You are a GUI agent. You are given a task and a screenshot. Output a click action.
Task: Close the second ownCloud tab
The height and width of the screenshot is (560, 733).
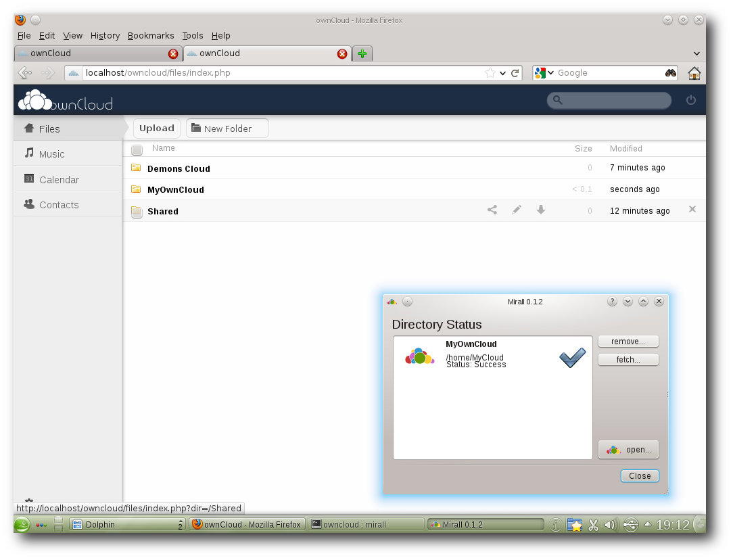coord(342,53)
